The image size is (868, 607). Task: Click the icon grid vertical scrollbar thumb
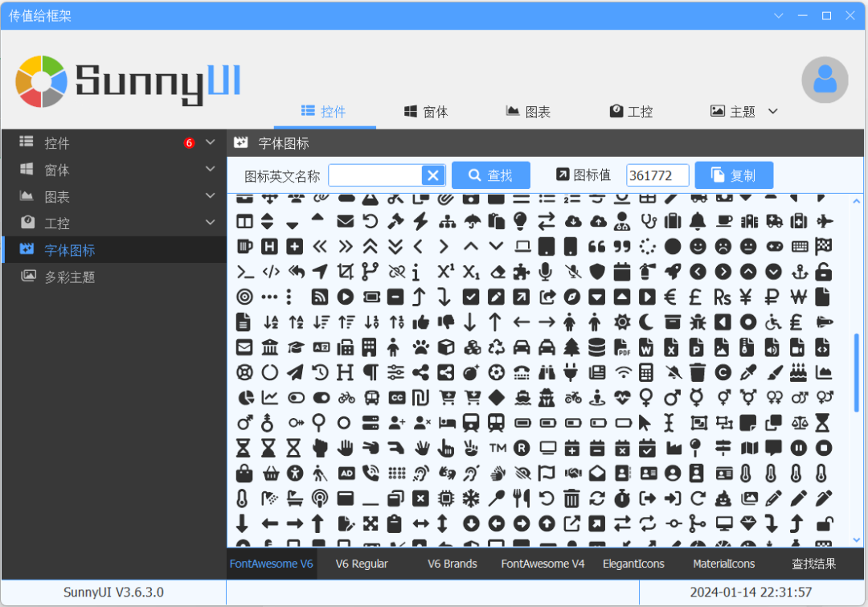[x=856, y=366]
